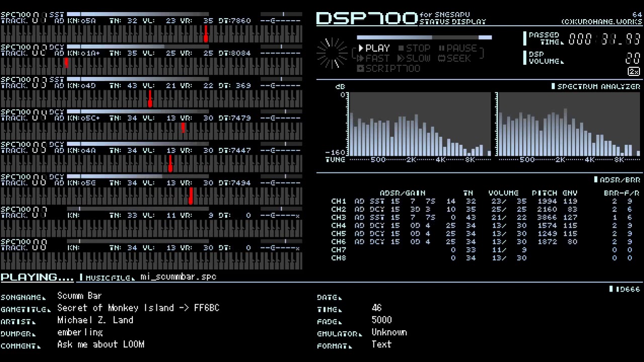Click the SPECTRUM ANALYZER header

[x=596, y=86]
